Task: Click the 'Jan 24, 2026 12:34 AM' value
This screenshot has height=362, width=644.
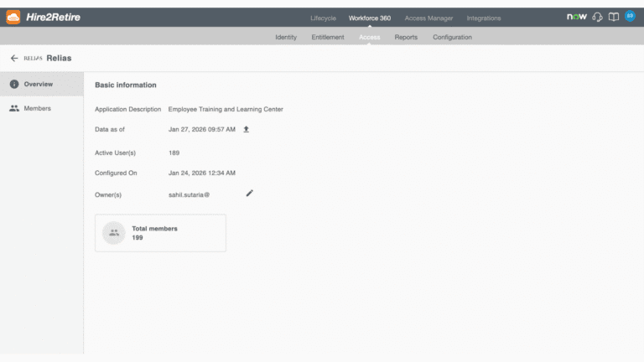Action: [201, 173]
